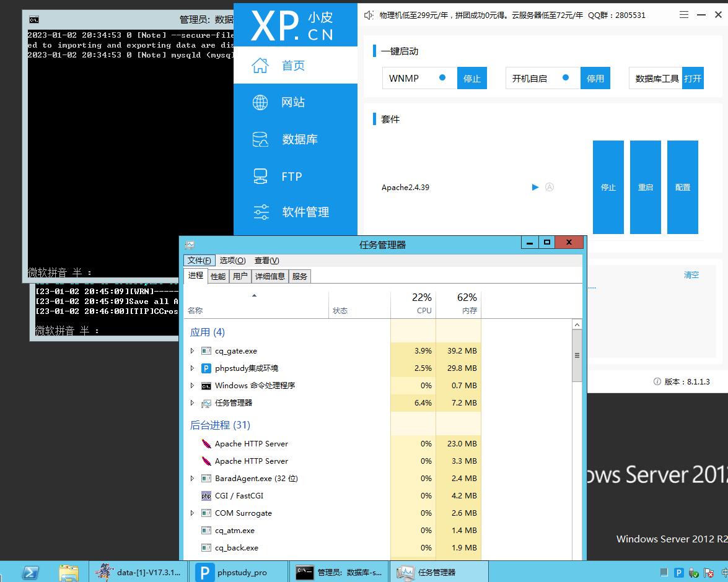Select the cq_atm.exe process row
Image resolution: width=728 pixels, height=582 pixels.
point(333,531)
